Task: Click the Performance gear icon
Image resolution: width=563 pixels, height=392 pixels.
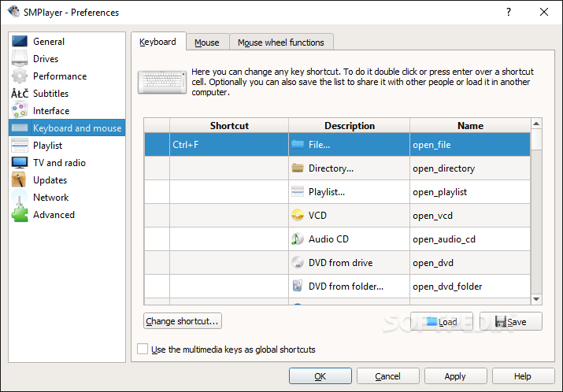Action: 20,76
